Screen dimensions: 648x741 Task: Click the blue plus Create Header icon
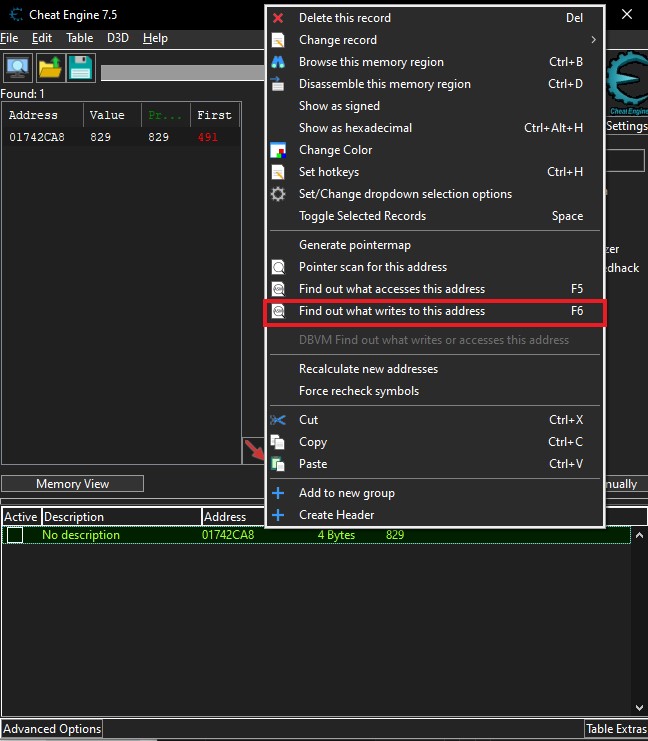[x=279, y=515]
